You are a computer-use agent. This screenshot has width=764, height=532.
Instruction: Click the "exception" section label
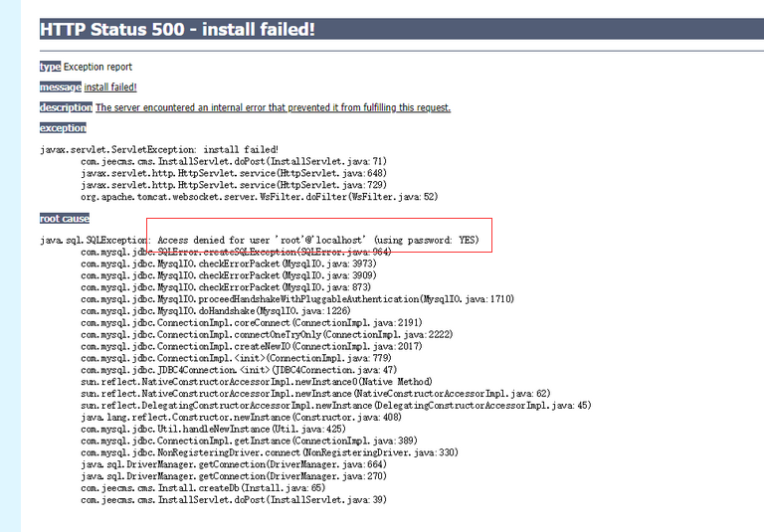[63, 128]
